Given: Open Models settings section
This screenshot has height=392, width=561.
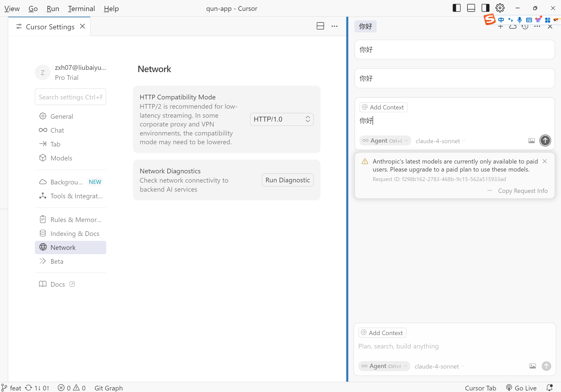Looking at the screenshot, I should click(x=70, y=158).
